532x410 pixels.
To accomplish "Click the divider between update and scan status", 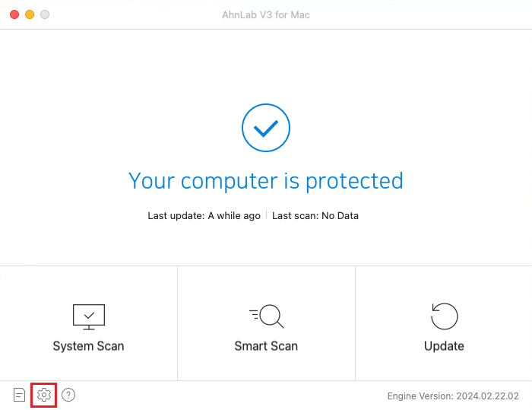I will (x=266, y=215).
